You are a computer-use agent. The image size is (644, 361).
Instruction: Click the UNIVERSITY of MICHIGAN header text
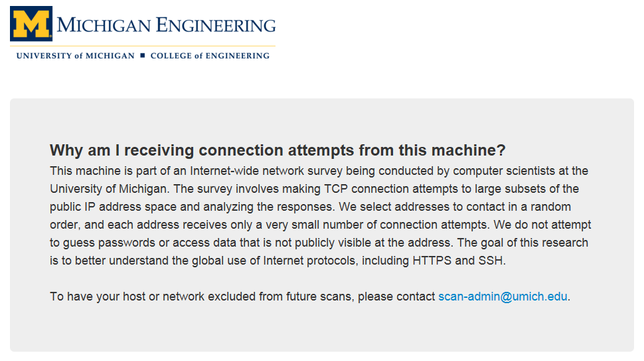click(75, 56)
